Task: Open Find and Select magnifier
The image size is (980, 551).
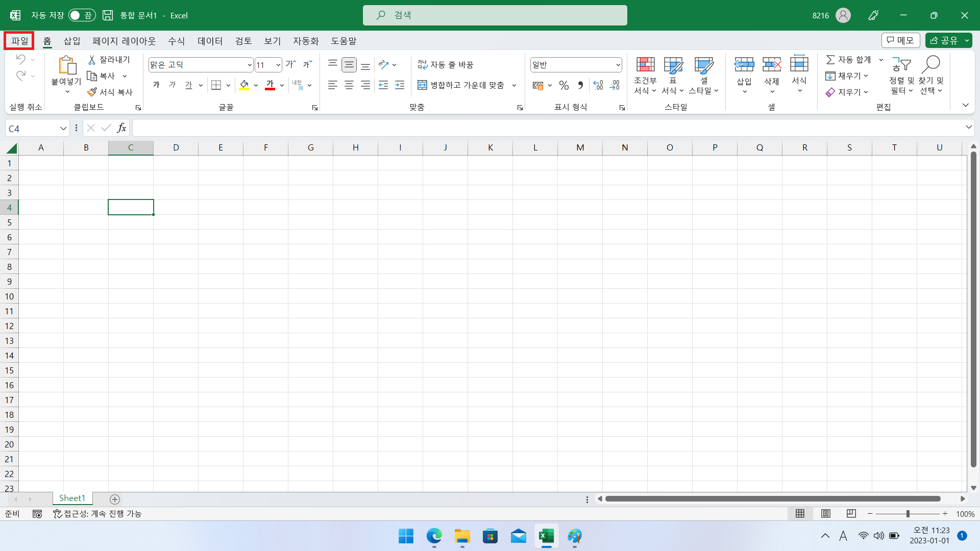Action: pos(931,65)
